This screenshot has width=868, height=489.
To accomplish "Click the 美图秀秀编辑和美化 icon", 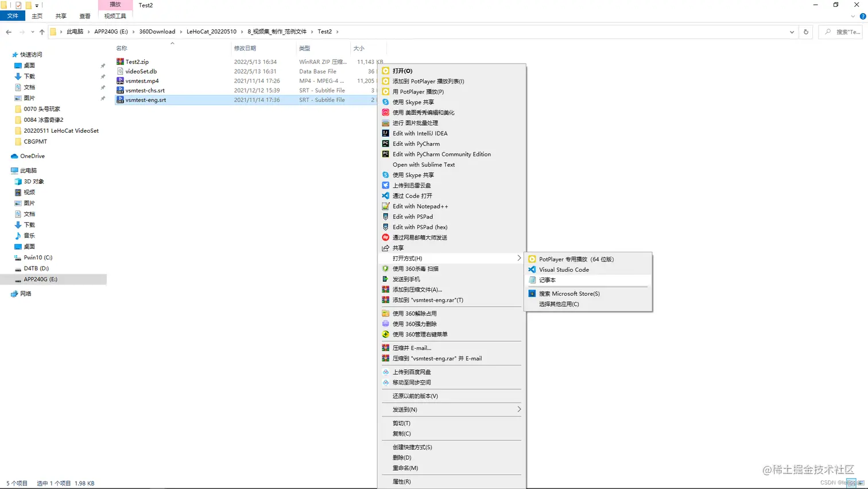I will coord(386,112).
